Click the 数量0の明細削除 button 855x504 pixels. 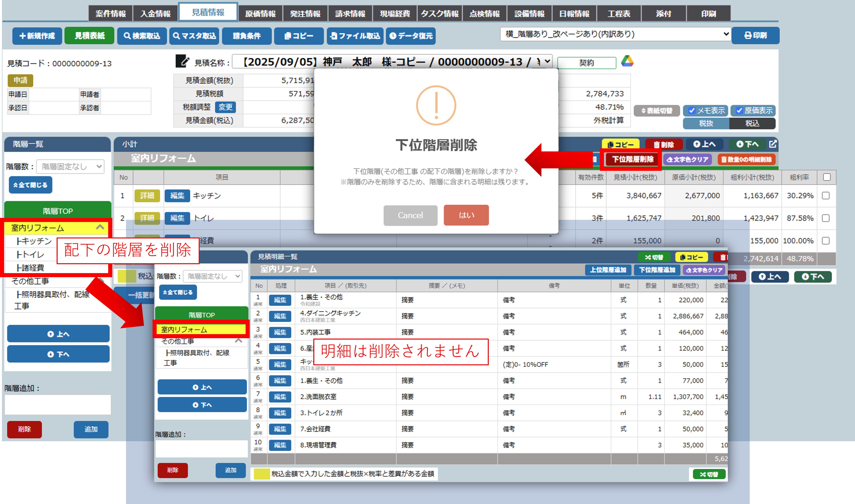pyautogui.click(x=746, y=159)
